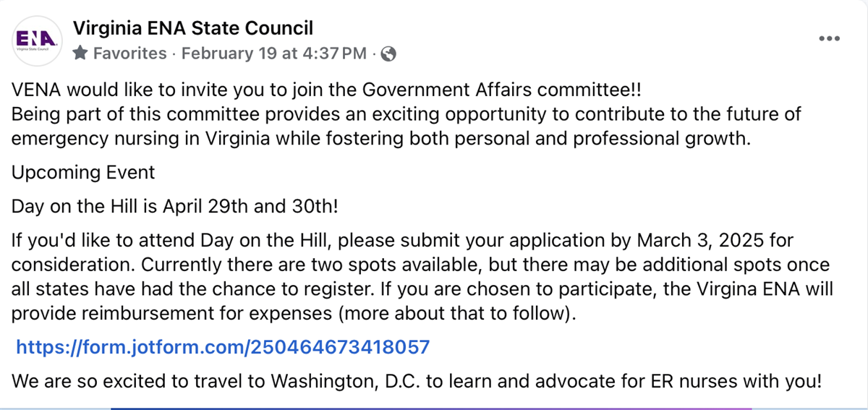Click the Favorites star icon
The image size is (868, 410).
click(x=80, y=54)
